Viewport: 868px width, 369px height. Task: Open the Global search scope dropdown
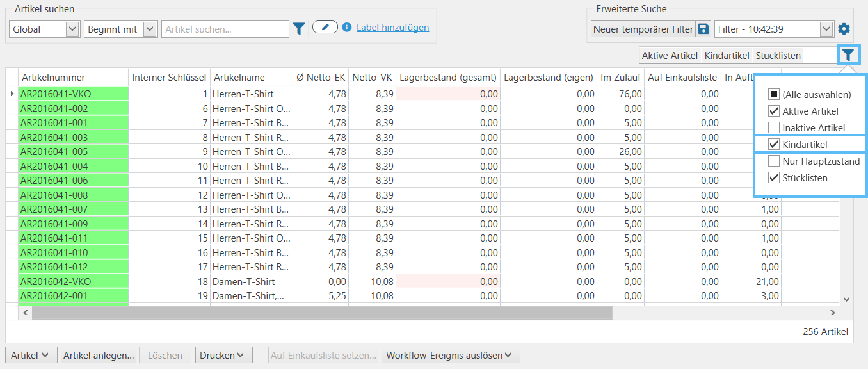(x=72, y=29)
